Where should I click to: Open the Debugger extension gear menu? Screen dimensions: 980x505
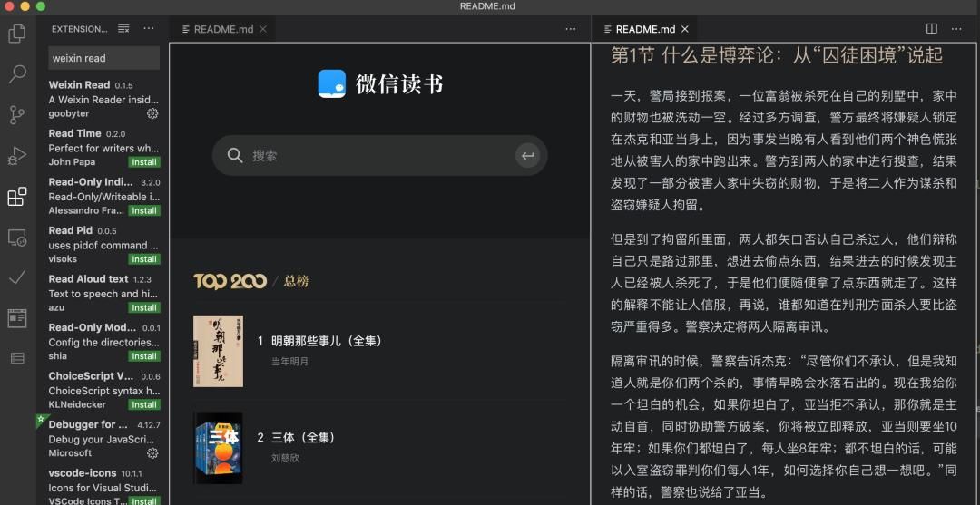[x=152, y=453]
